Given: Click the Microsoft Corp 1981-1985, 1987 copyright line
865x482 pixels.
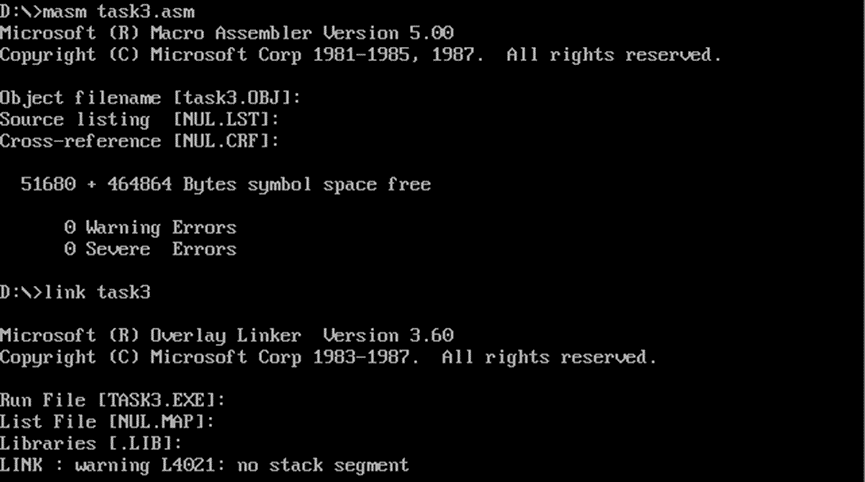Looking at the screenshot, I should (361, 55).
